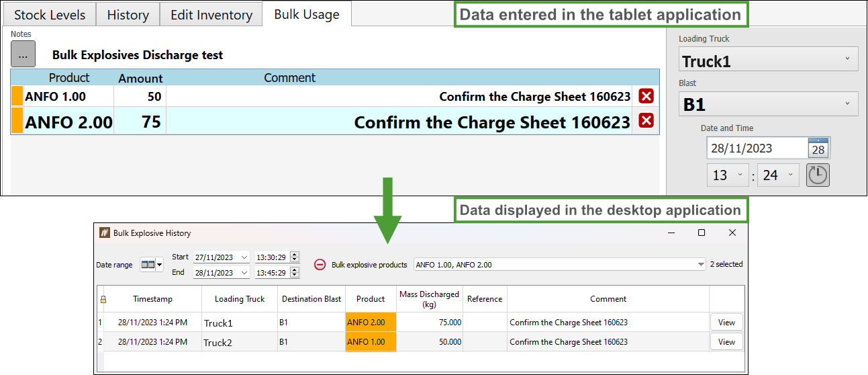Click the orange marker beside ANFO 2.00
868x375 pixels.
click(17, 121)
